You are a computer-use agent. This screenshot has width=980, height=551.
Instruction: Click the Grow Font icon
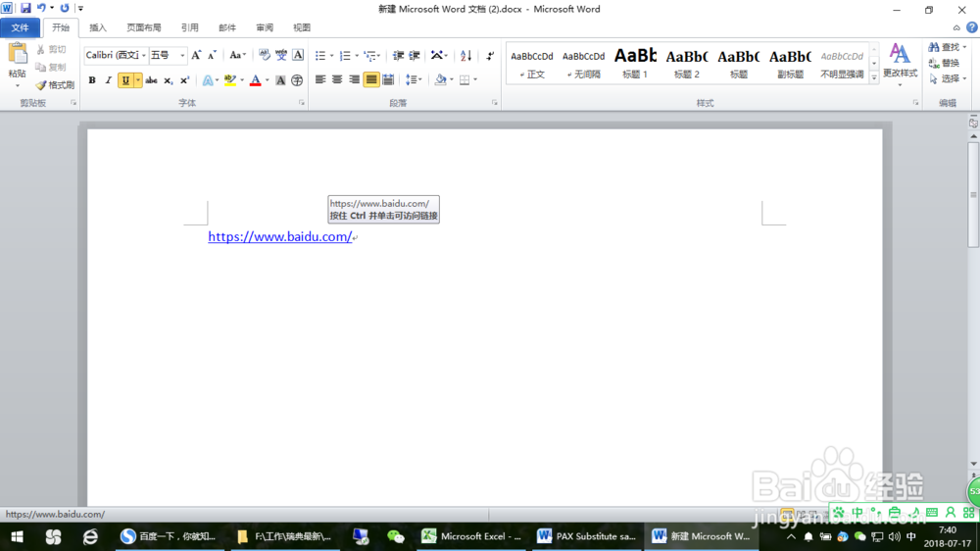[x=196, y=55]
